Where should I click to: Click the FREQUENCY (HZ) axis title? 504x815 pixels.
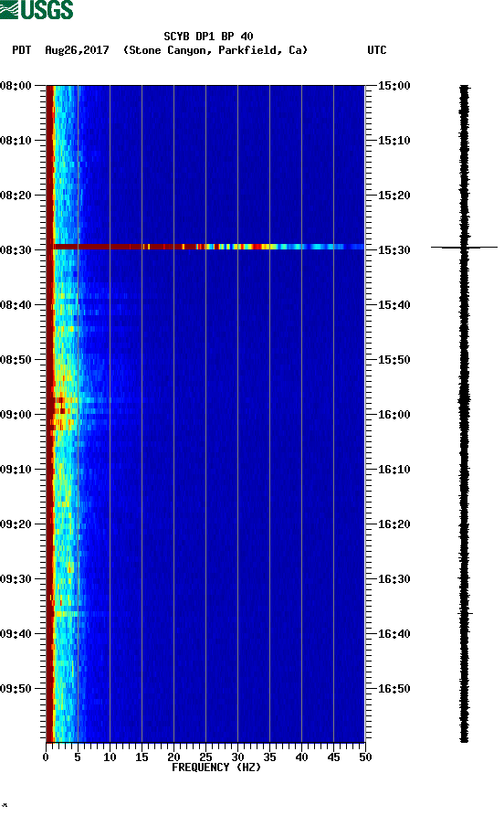(216, 767)
